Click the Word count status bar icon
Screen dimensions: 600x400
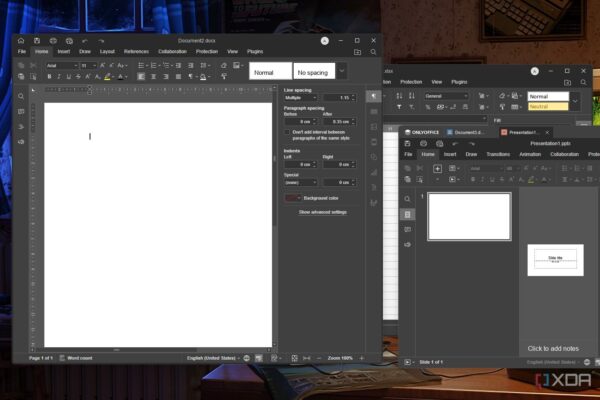pos(76,357)
